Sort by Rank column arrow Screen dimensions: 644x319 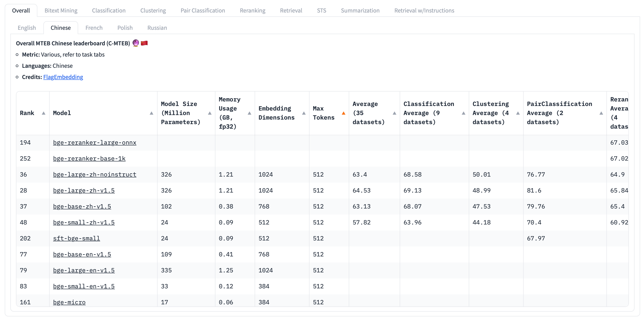(44, 113)
